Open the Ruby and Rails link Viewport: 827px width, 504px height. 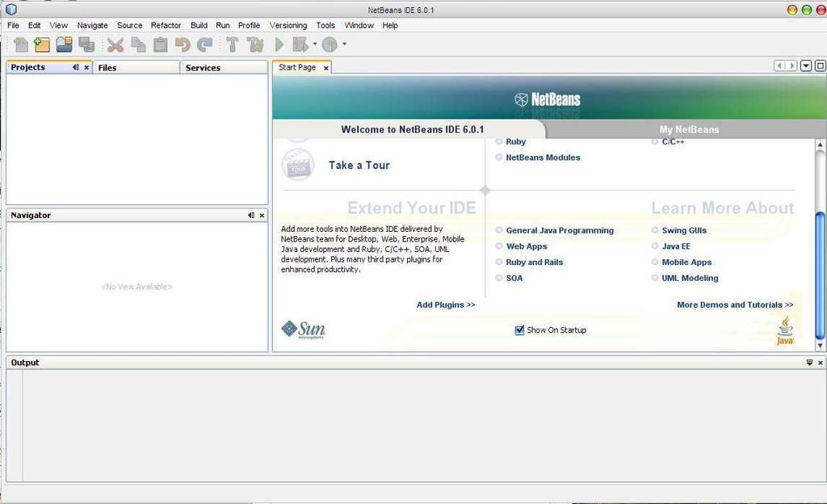coord(535,262)
